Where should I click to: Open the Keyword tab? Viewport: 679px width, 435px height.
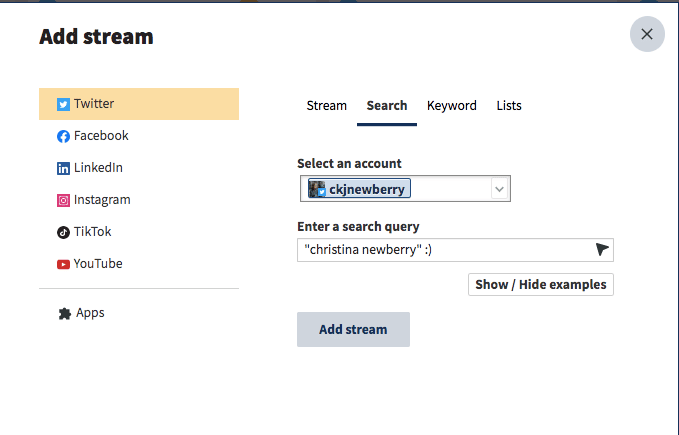[x=451, y=105]
